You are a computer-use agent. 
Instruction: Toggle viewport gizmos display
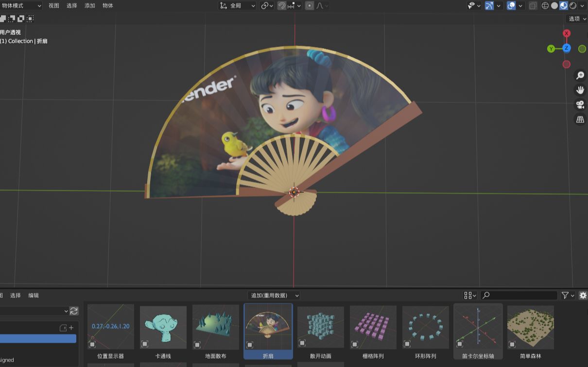pyautogui.click(x=489, y=6)
